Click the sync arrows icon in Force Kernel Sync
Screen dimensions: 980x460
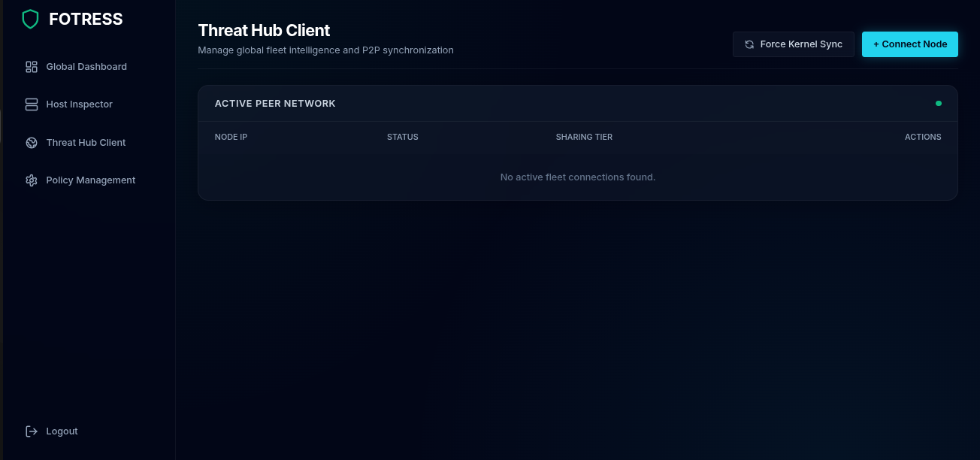tap(749, 44)
